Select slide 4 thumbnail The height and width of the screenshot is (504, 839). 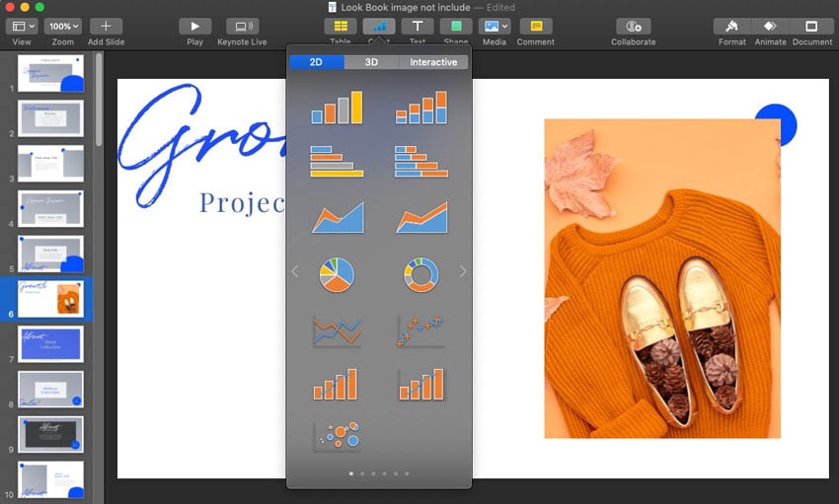(50, 209)
